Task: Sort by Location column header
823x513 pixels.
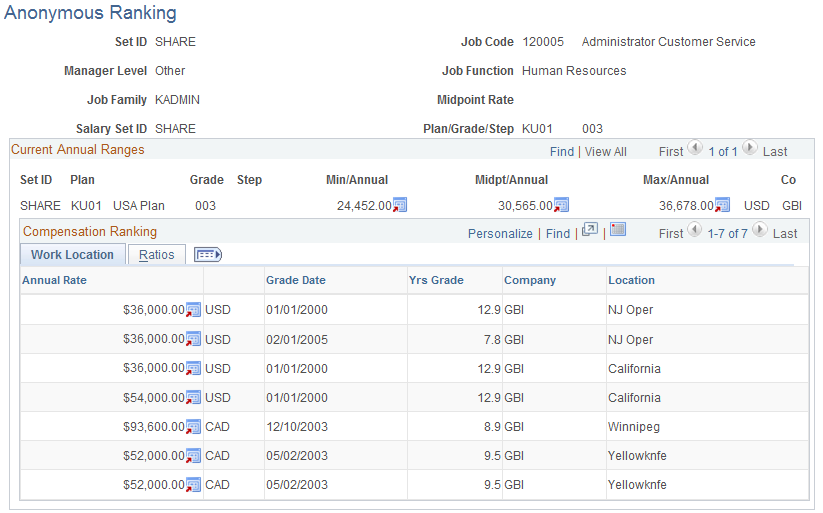Action: tap(631, 280)
